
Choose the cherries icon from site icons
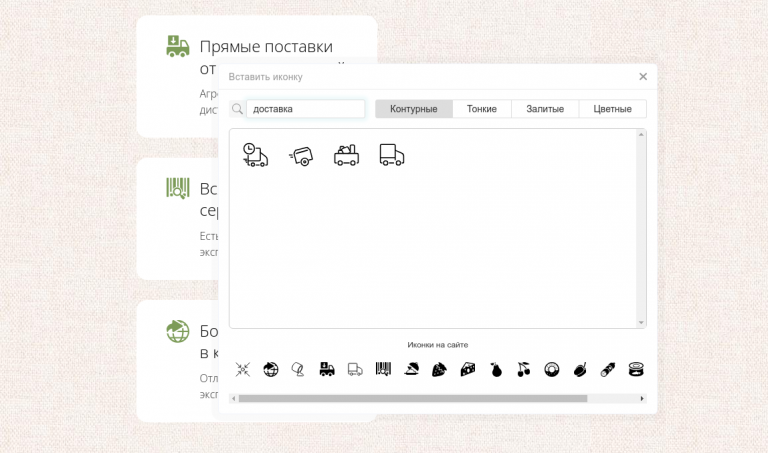coord(523,370)
